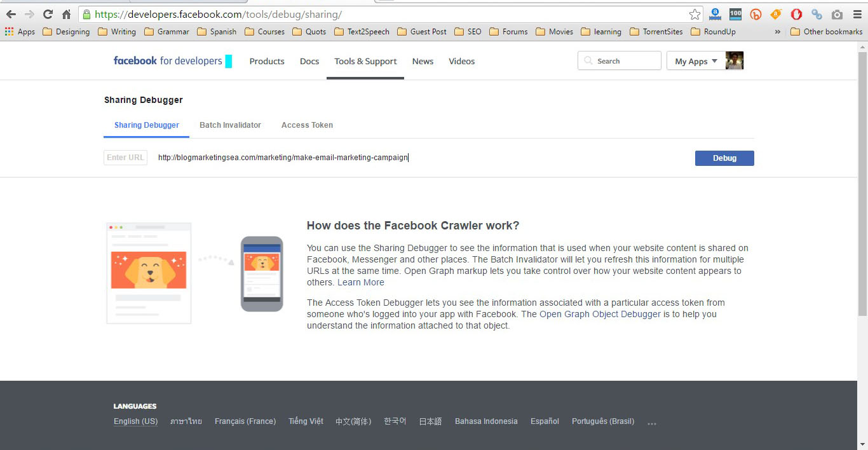Focus the Search input box

coord(620,61)
